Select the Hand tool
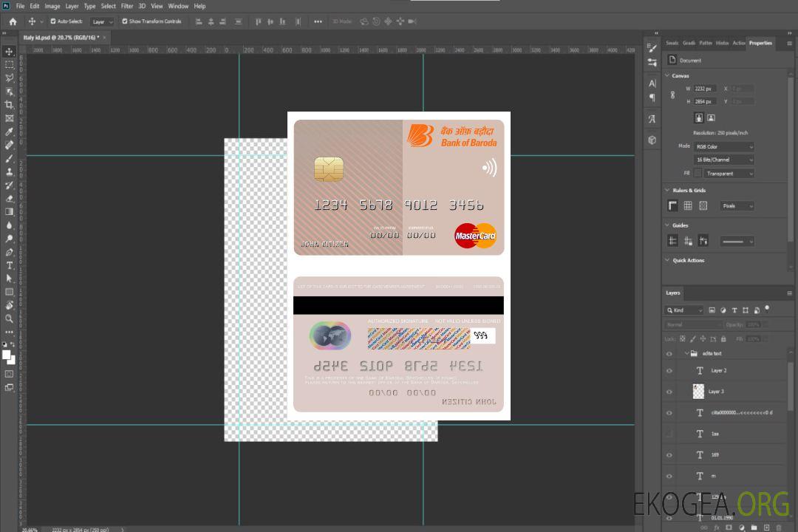The image size is (798, 532). [9, 305]
